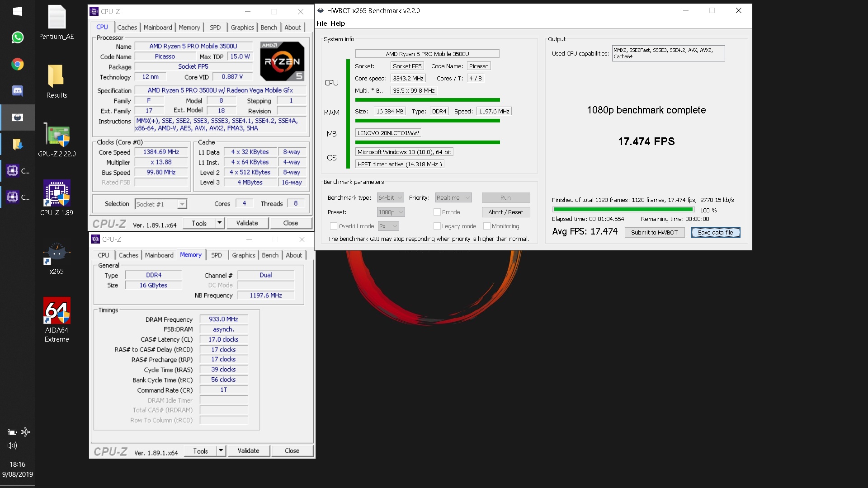Enable the Legacy mode checkbox

[x=437, y=226]
